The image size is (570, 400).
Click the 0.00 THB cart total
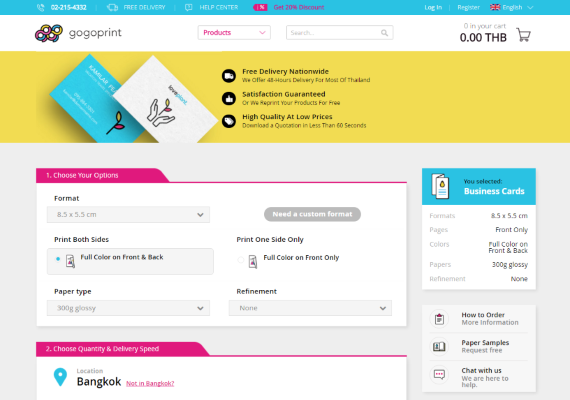(483, 37)
